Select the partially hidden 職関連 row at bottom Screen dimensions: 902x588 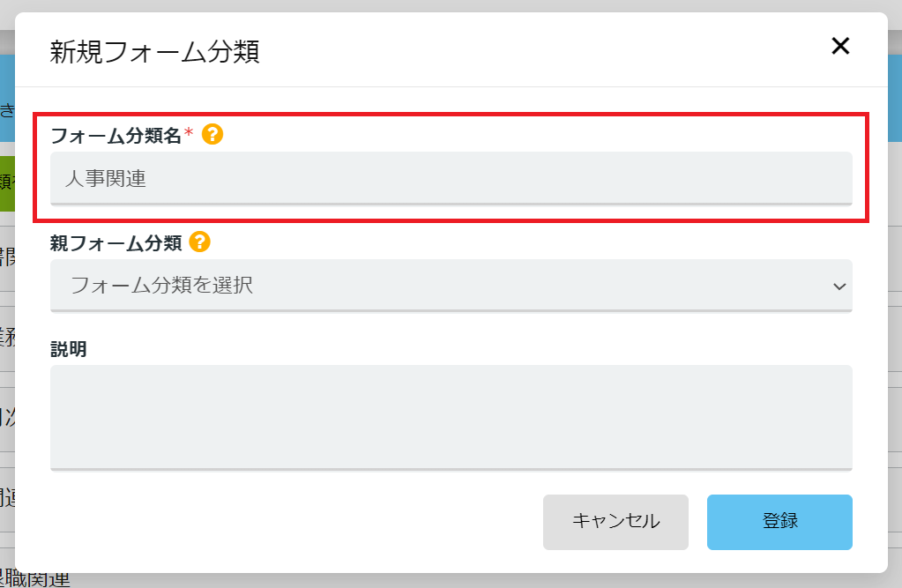(34, 580)
